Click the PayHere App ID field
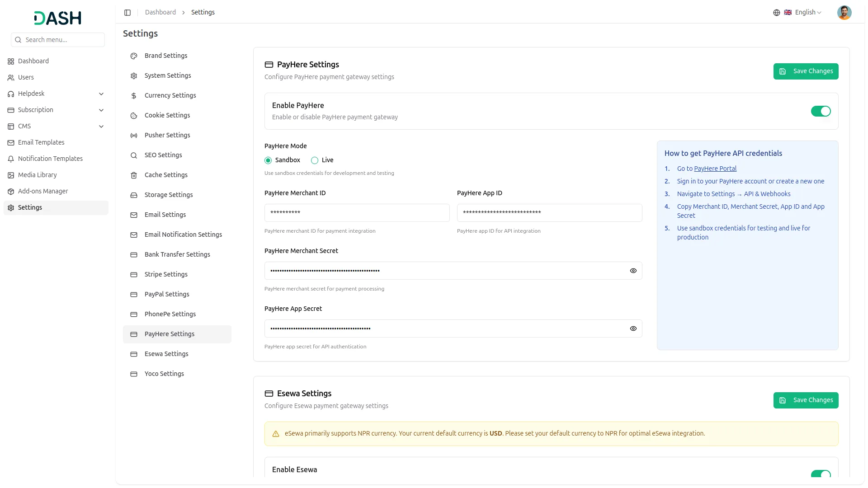 [x=550, y=213]
